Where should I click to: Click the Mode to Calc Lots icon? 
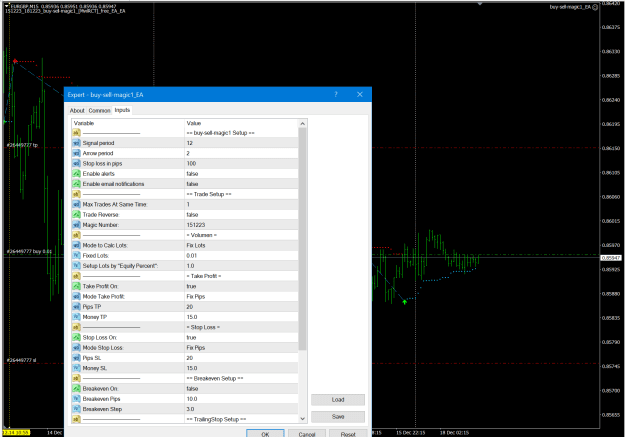(x=76, y=245)
